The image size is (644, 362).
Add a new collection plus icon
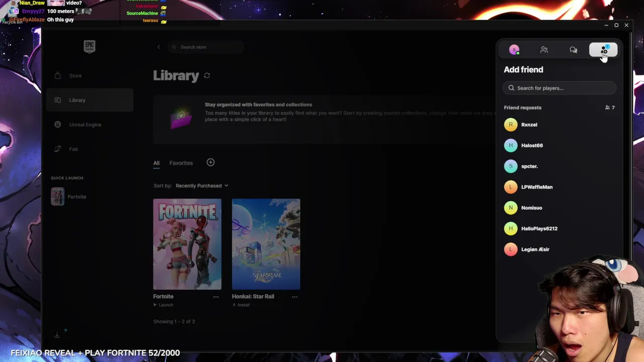(210, 162)
